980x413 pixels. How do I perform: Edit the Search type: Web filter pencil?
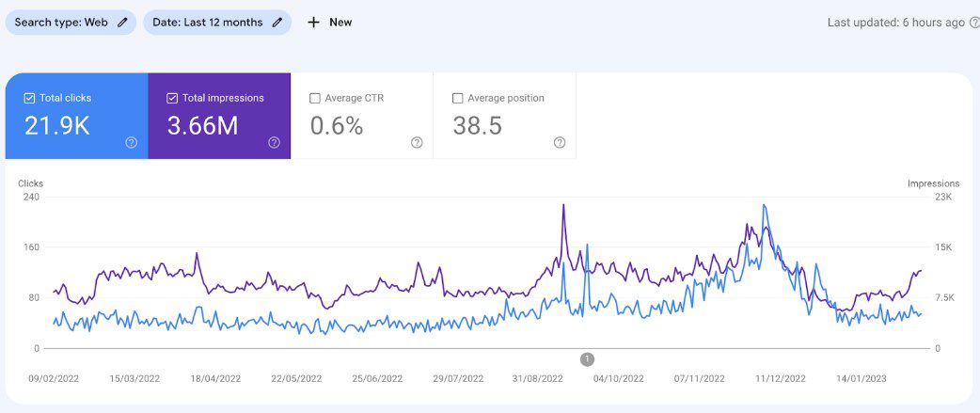[x=122, y=23]
